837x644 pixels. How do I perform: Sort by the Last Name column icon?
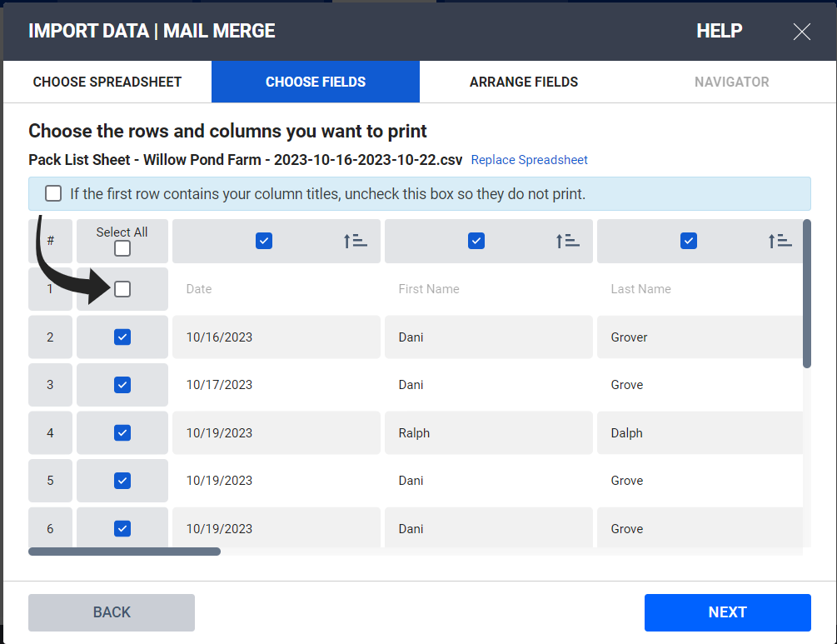[780, 241]
